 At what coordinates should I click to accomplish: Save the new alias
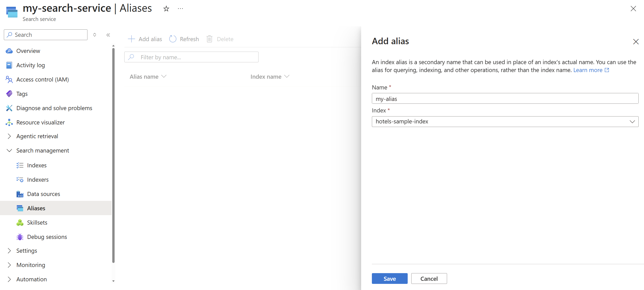coord(390,279)
